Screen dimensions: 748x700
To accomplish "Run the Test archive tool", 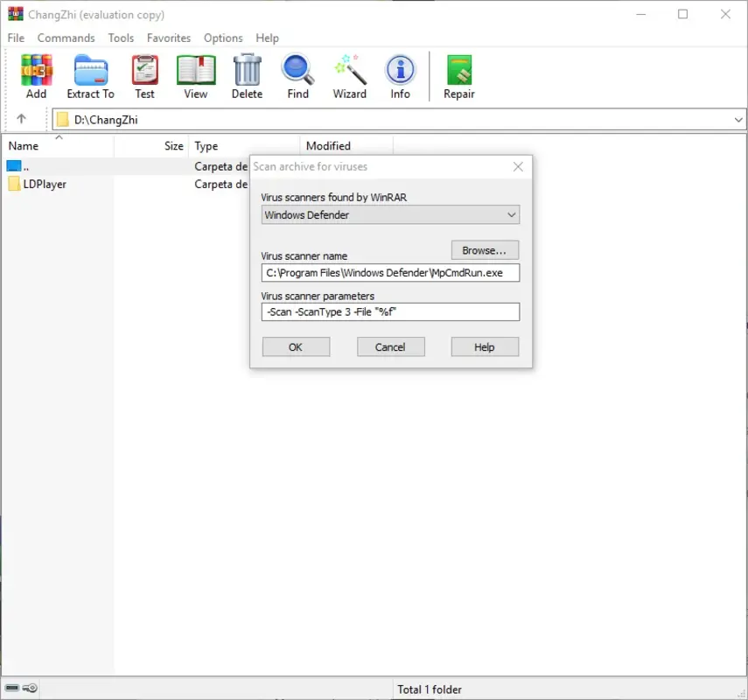I will pos(144,75).
